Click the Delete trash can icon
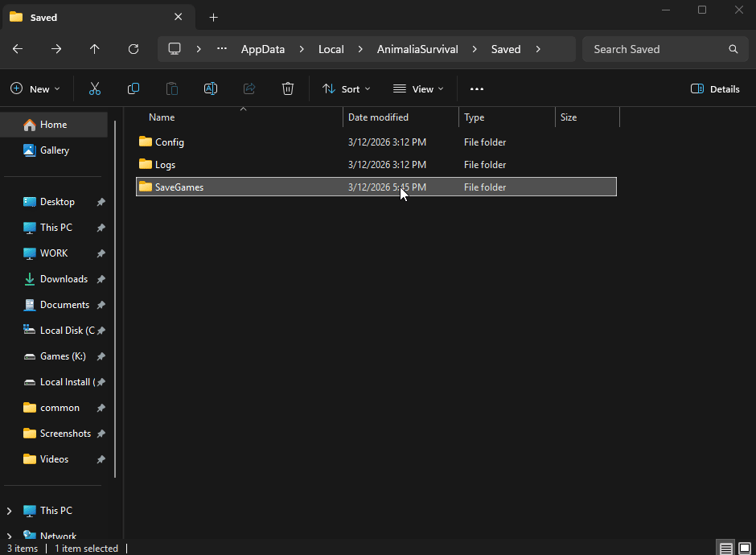This screenshot has width=756, height=555. click(x=288, y=89)
